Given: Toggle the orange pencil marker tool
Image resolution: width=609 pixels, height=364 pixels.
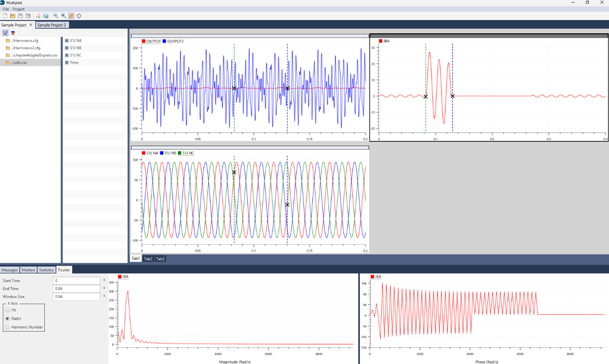Looking at the screenshot, I should (71, 16).
